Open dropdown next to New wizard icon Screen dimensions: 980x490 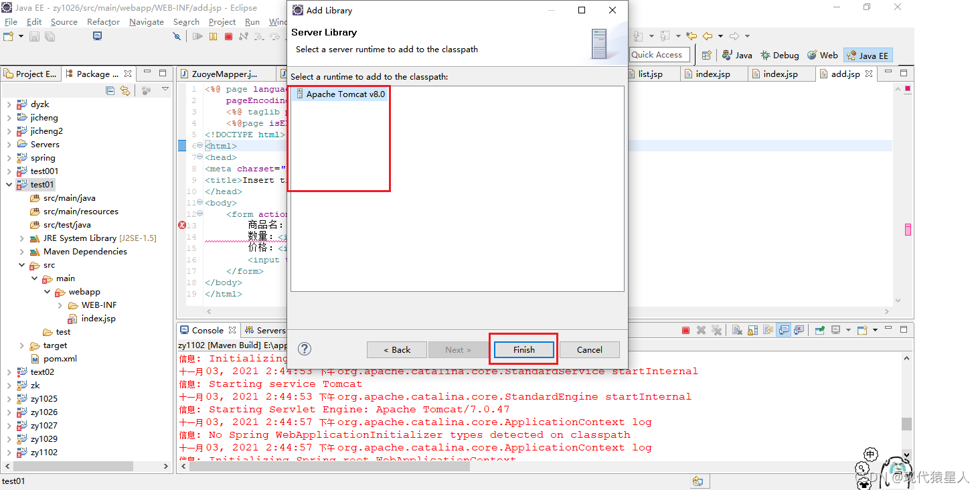[21, 36]
